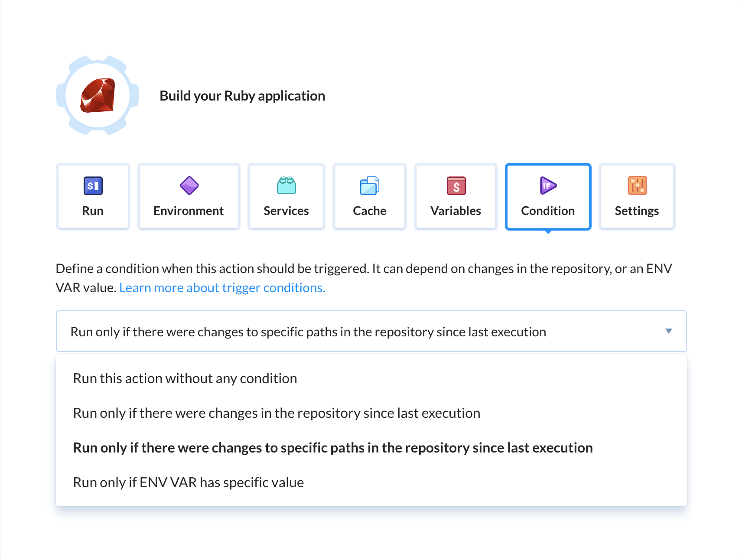Open the Environment tab
The width and height of the screenshot is (742, 560).
[x=189, y=211]
